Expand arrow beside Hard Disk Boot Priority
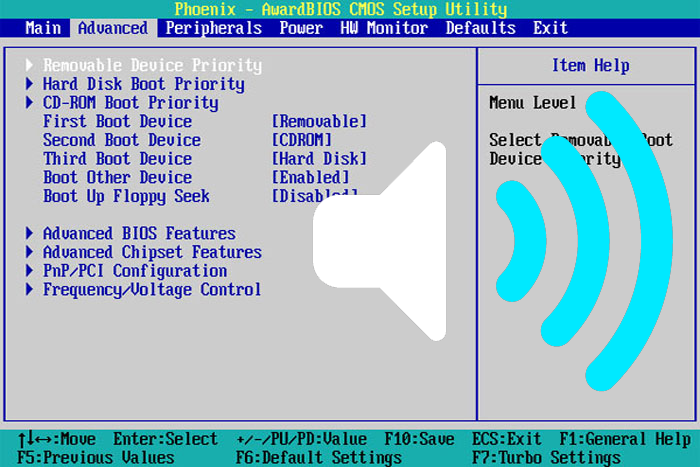This screenshot has width=700, height=467. (x=29, y=84)
